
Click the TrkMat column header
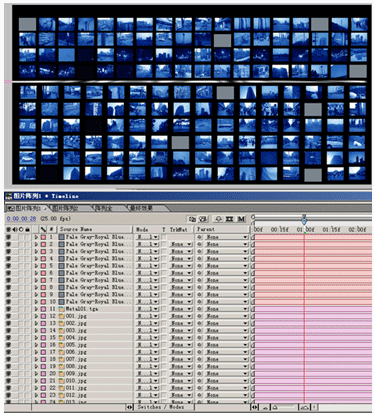(x=180, y=229)
